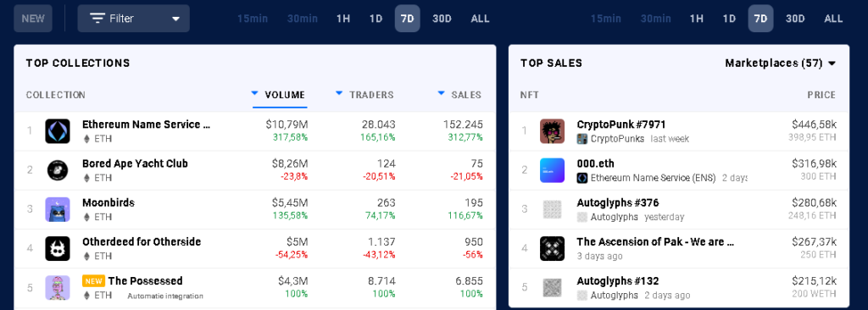Click the Ethereum Name Service collection logo
This screenshot has width=868, height=310.
point(58,131)
